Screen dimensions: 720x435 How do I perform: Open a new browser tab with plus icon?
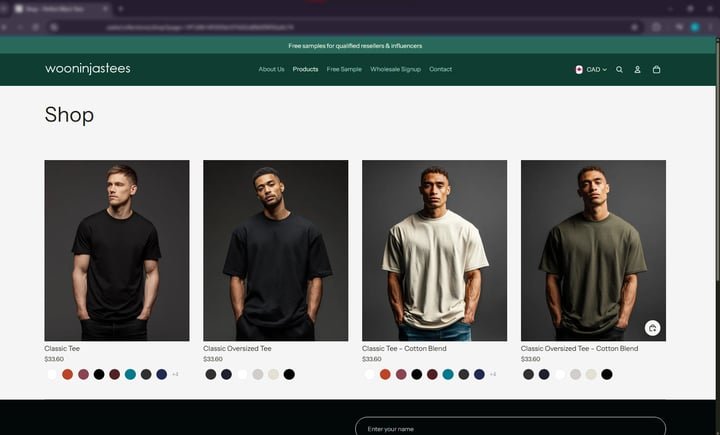(x=120, y=8)
